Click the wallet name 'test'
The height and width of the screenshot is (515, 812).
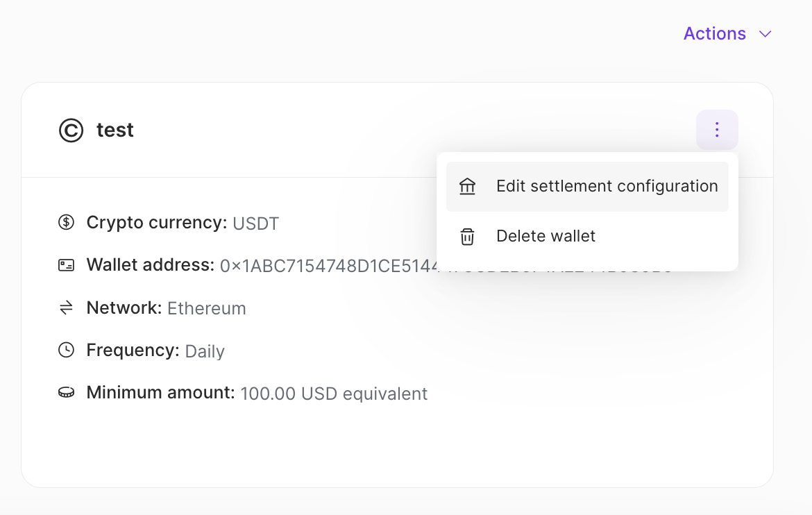(115, 130)
